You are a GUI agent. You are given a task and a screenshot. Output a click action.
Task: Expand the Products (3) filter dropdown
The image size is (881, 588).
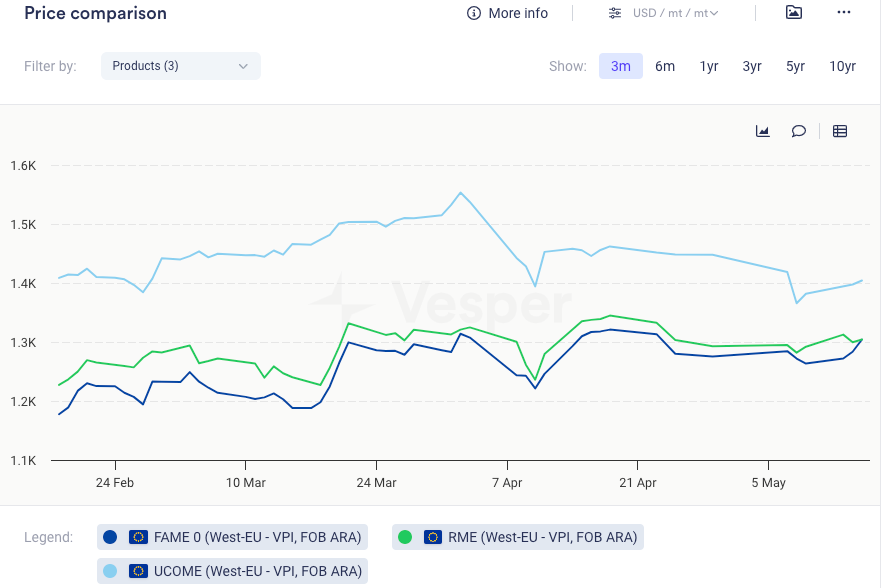[x=181, y=66]
